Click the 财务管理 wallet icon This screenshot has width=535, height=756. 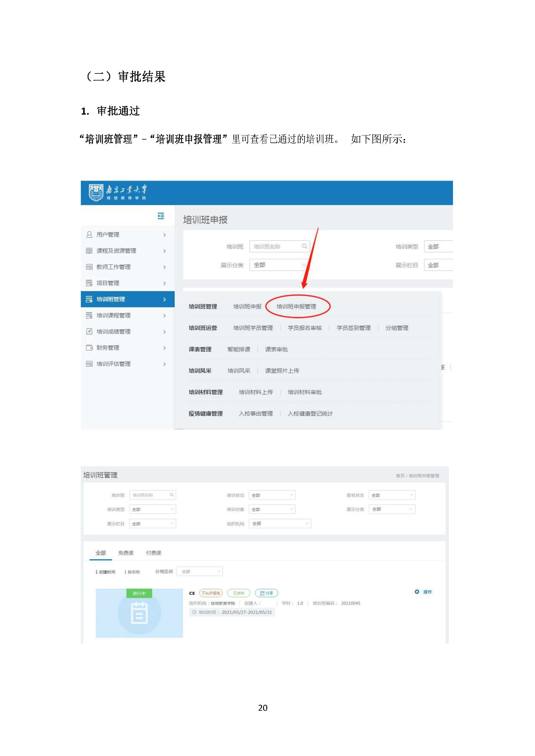click(x=89, y=347)
